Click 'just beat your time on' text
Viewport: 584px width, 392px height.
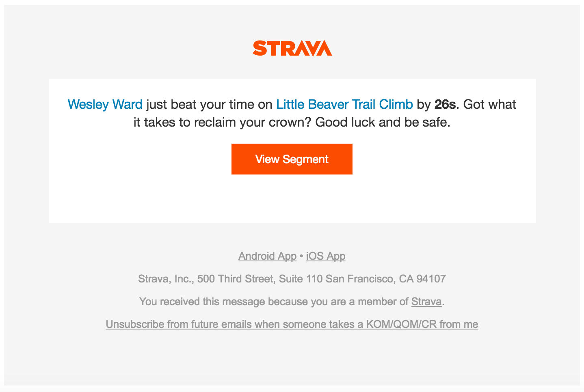209,104
